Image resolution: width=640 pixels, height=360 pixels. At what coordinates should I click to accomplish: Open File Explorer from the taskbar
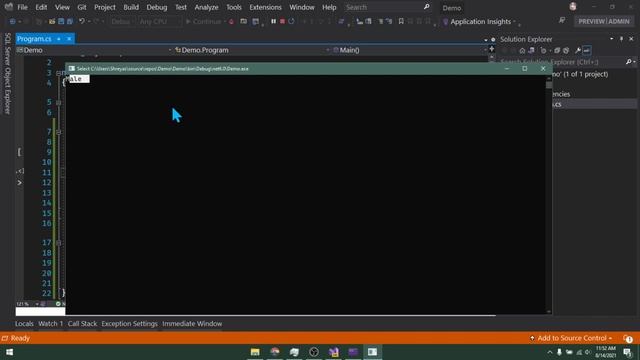[x=255, y=352]
